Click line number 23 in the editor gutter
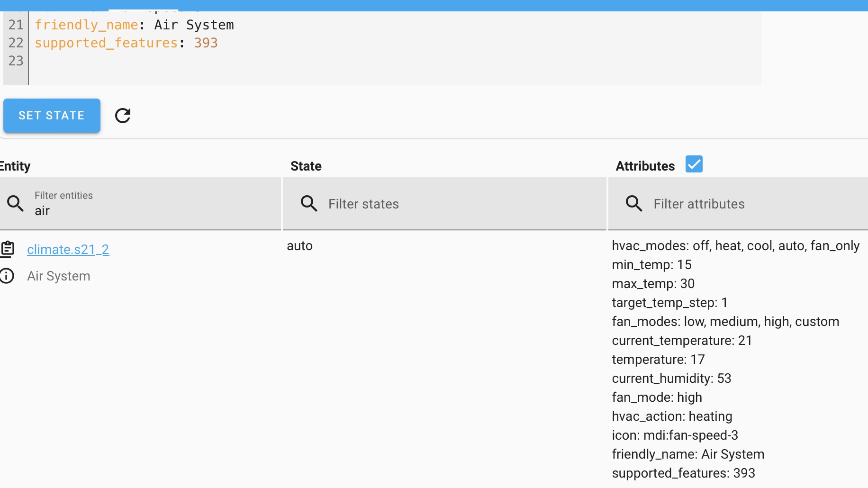 coord(16,61)
